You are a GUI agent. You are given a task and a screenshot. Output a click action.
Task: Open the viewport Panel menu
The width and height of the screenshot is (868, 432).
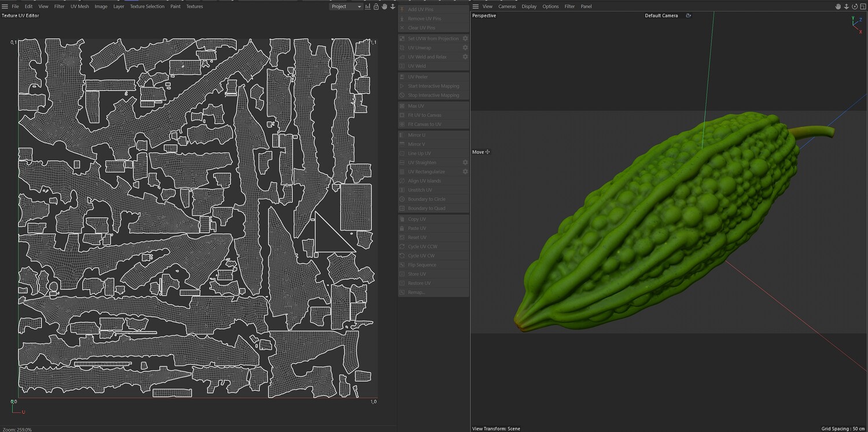586,6
